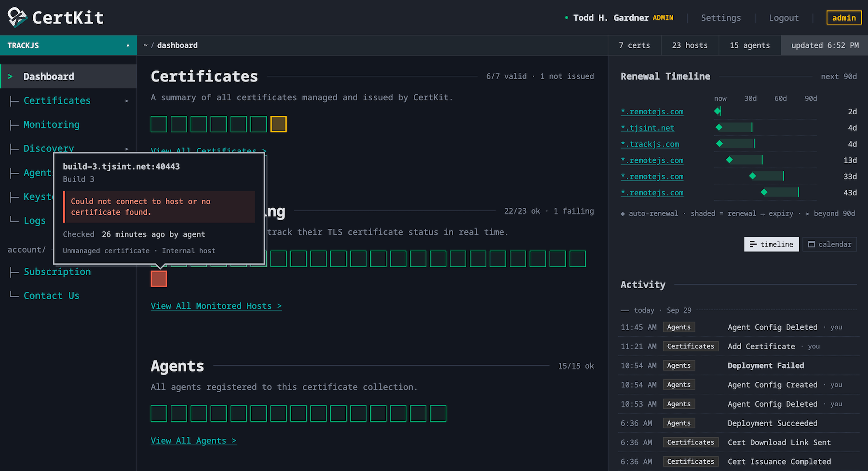The width and height of the screenshot is (868, 471).
Task: Click the 13d row renewal diamond marker
Action: click(x=730, y=160)
